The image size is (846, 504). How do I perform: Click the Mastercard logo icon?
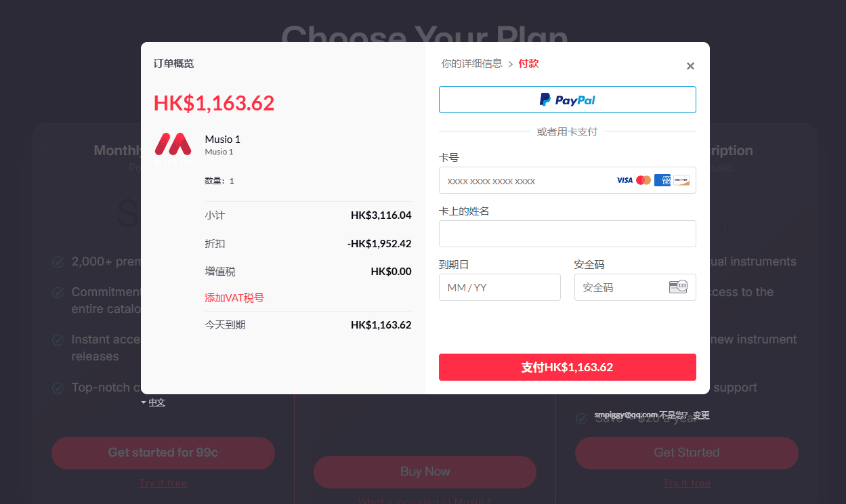pyautogui.click(x=643, y=180)
